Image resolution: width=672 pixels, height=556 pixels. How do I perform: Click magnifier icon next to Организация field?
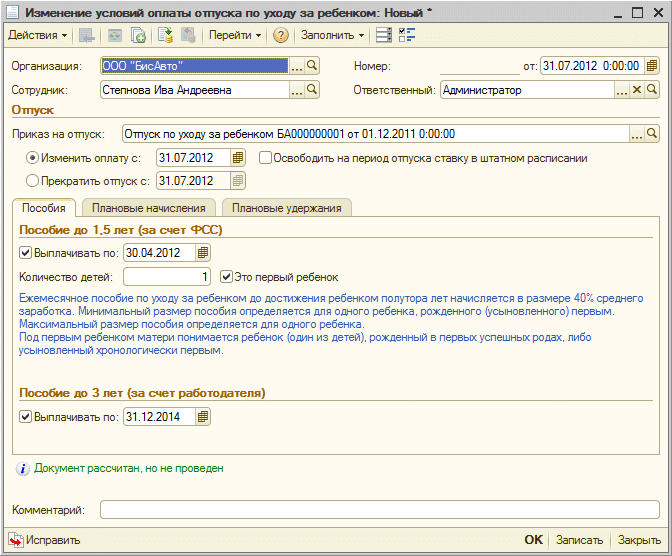tap(312, 66)
